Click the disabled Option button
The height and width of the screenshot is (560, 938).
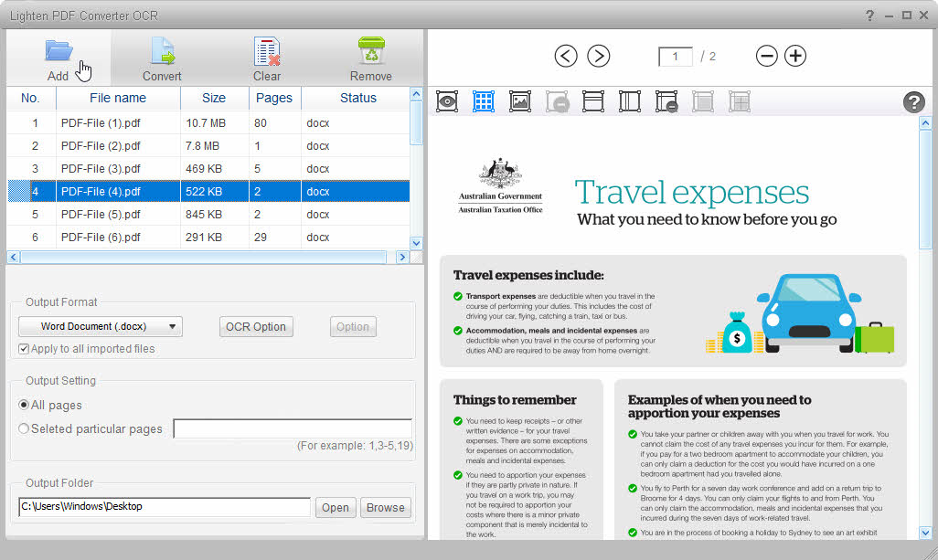353,327
